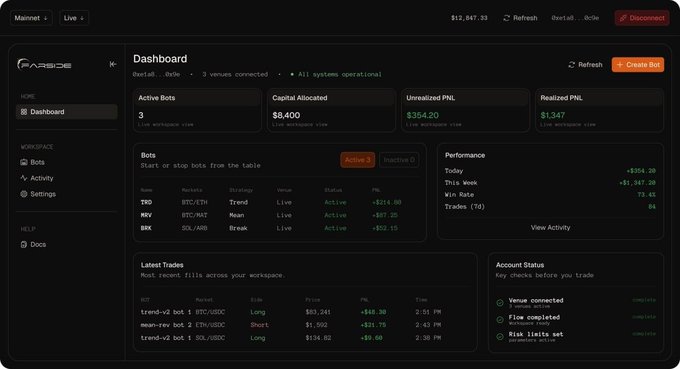This screenshot has height=369, width=680.
Task: Open the Live mode dropdown
Action: point(74,18)
